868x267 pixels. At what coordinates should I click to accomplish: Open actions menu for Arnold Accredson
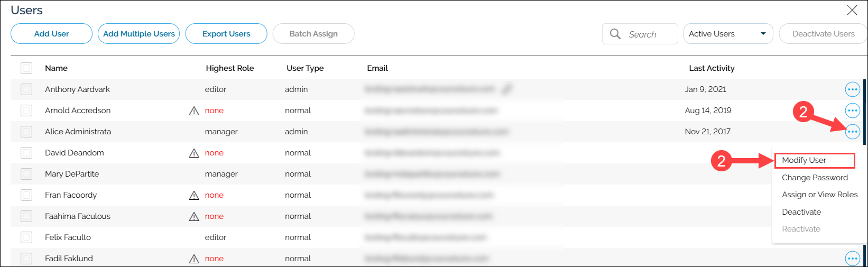pos(852,111)
